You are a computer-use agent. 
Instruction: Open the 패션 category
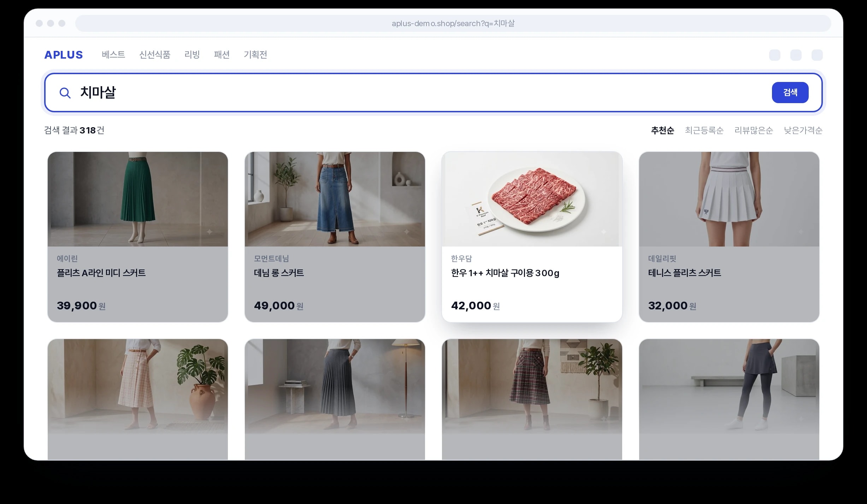222,55
